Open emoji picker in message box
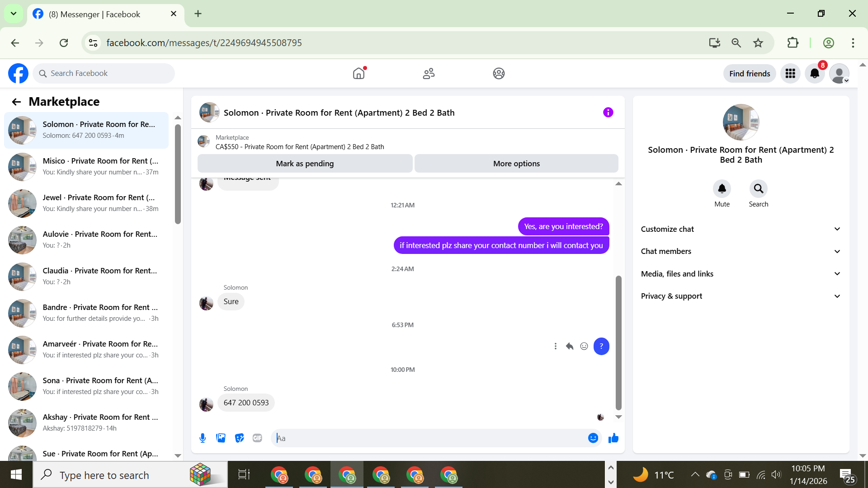 coord(593,438)
